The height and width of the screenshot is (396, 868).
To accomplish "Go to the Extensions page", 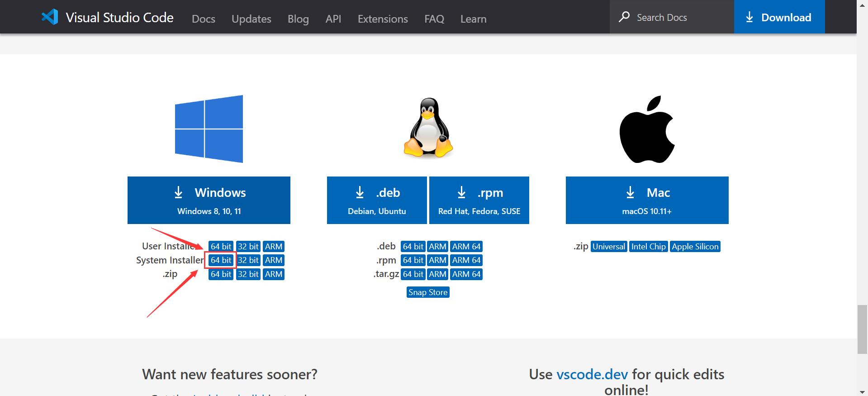I will coord(383,19).
